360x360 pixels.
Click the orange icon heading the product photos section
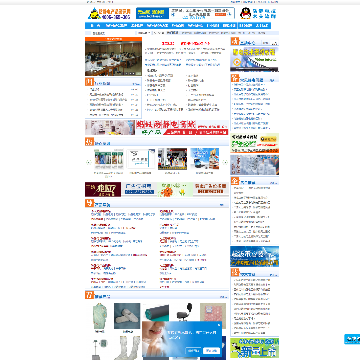[x=89, y=295]
